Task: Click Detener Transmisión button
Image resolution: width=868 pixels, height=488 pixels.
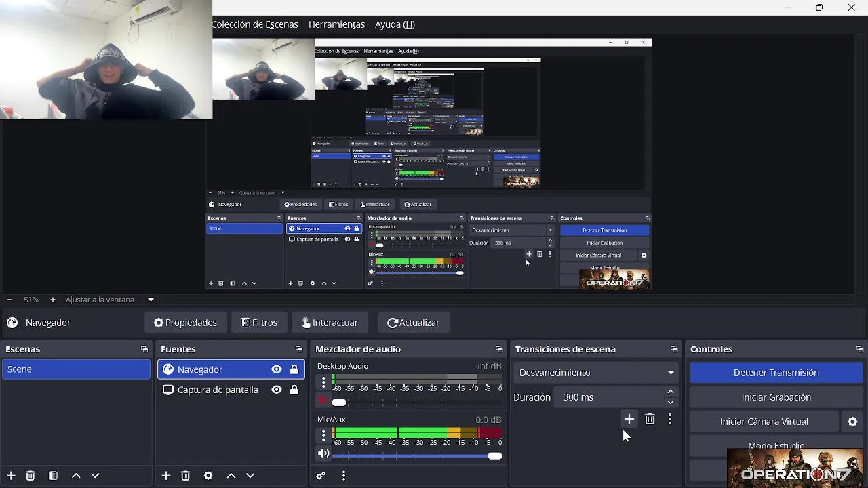Action: tap(776, 373)
